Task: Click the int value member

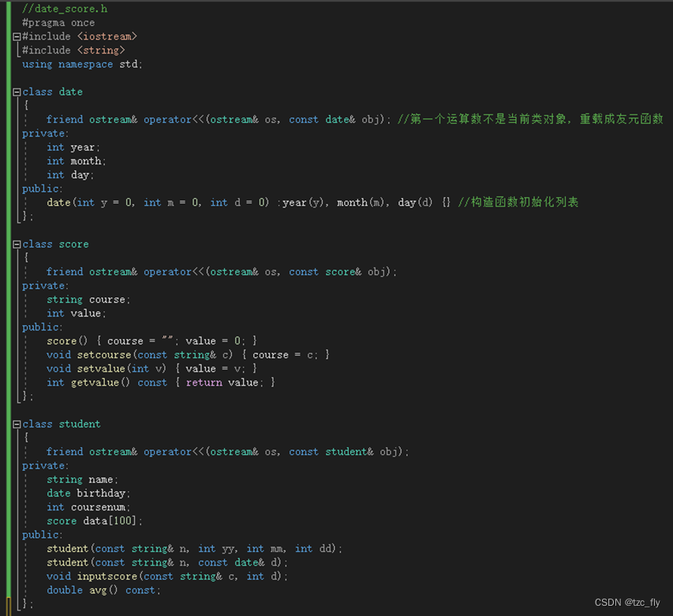Action: tap(76, 314)
